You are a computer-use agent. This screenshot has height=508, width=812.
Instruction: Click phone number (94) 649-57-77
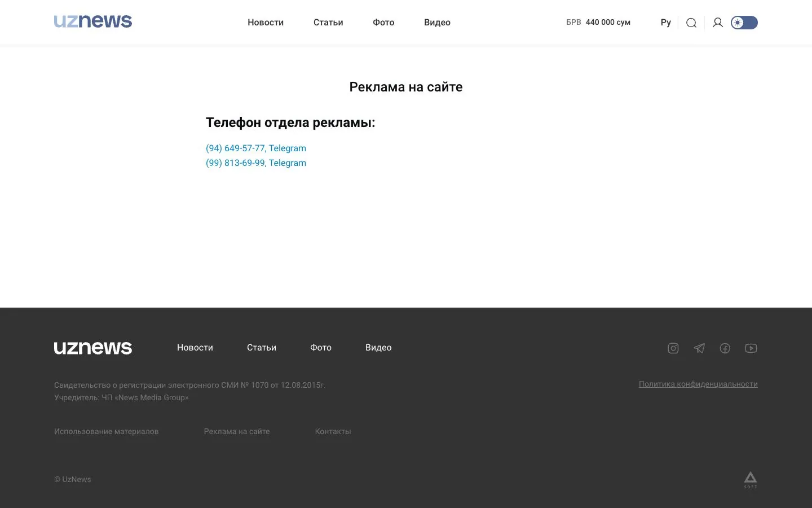point(235,148)
